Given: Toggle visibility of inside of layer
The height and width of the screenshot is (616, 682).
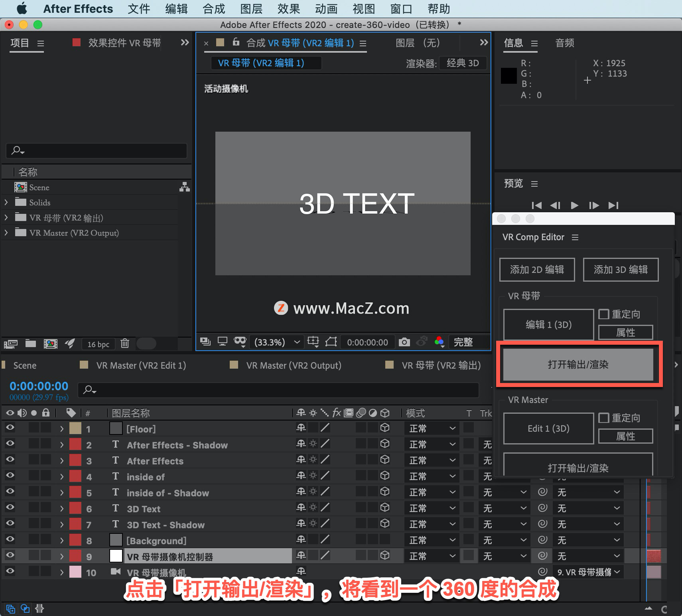Looking at the screenshot, I should 10,476.
